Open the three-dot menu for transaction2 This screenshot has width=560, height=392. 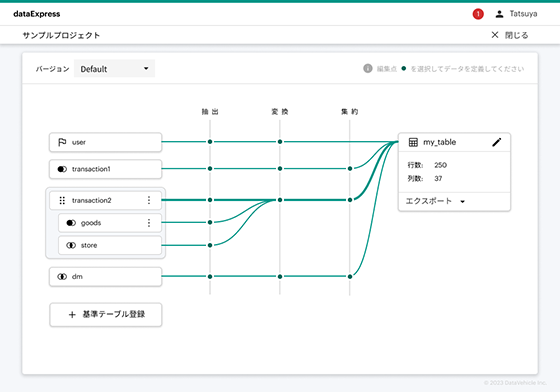(x=149, y=200)
